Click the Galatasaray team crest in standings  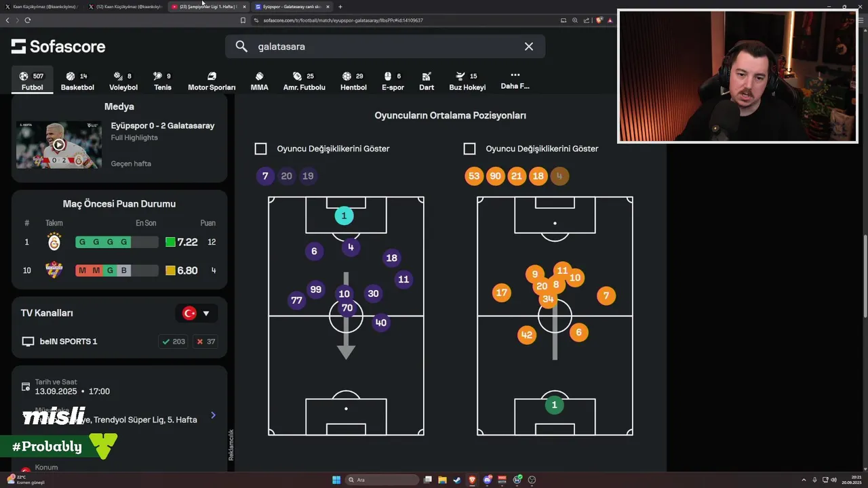coord(54,242)
